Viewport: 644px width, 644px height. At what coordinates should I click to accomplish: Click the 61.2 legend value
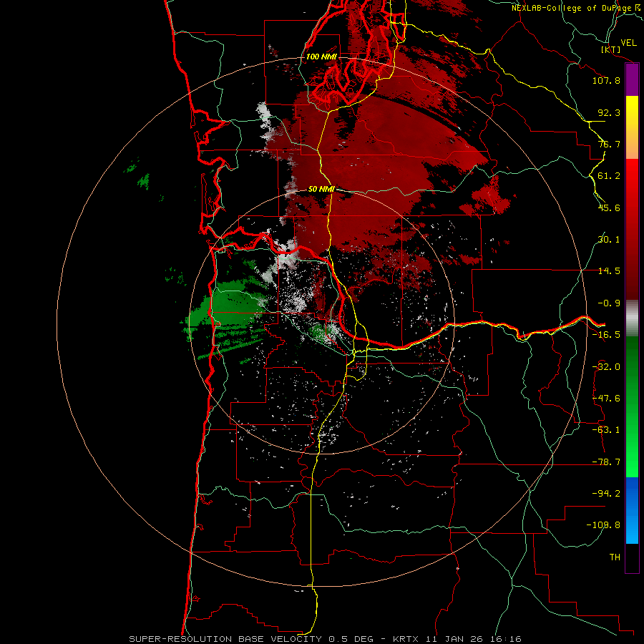(x=609, y=176)
